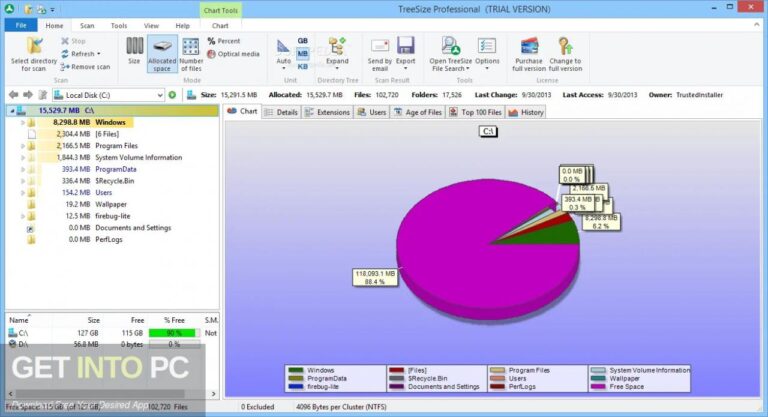
Task: Toggle Allocated space mode
Action: [x=162, y=54]
